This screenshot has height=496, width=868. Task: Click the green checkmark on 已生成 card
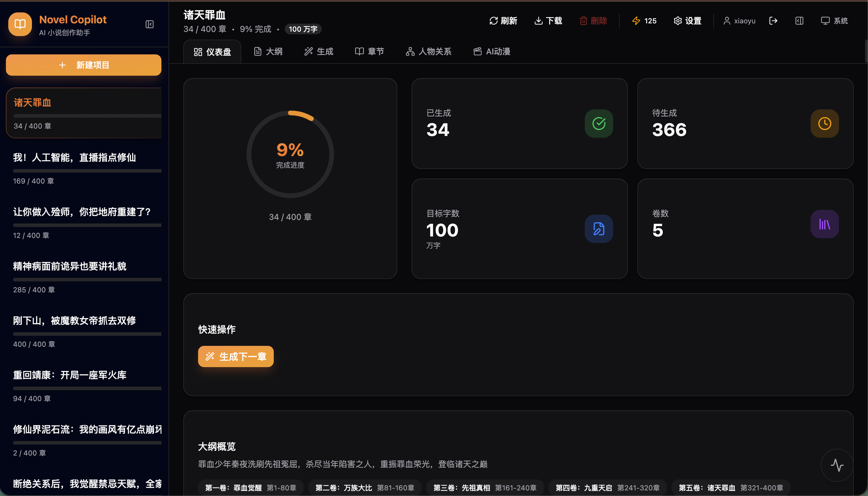[599, 123]
